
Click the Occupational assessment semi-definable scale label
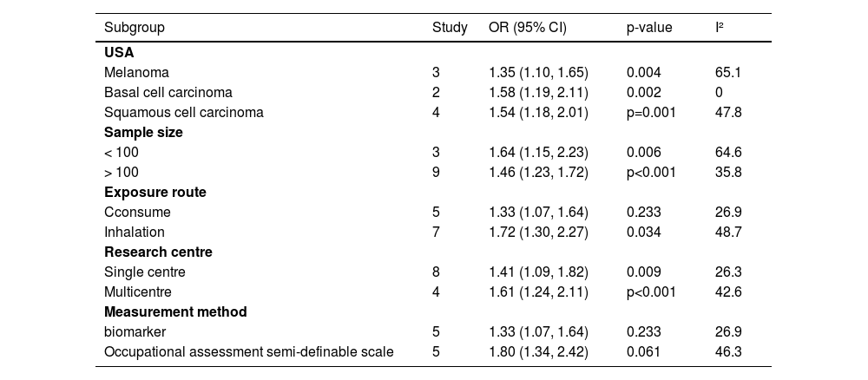click(x=248, y=351)
